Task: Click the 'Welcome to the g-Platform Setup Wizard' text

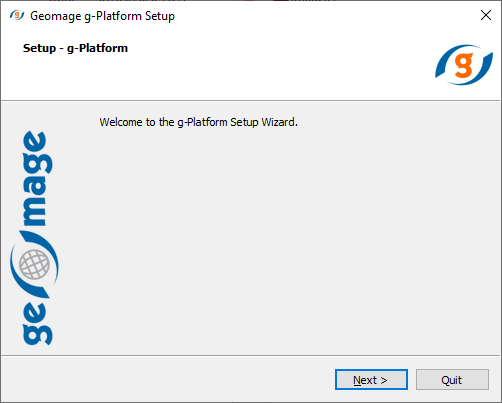Action: (198, 122)
